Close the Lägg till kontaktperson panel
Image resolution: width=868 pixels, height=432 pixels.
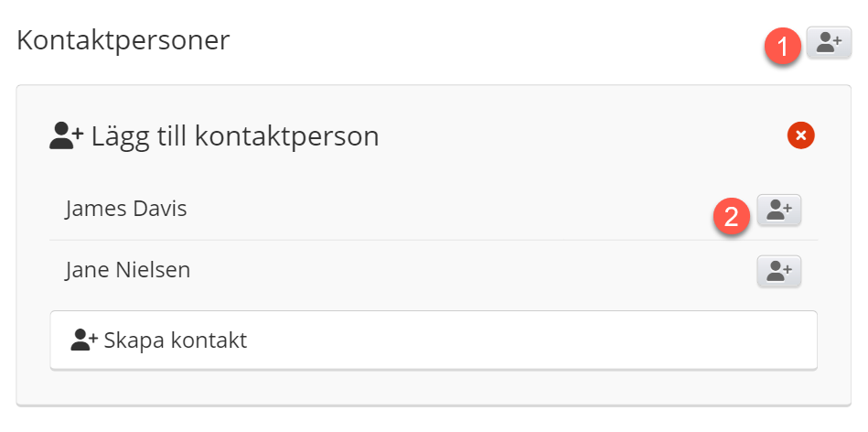[x=800, y=136]
